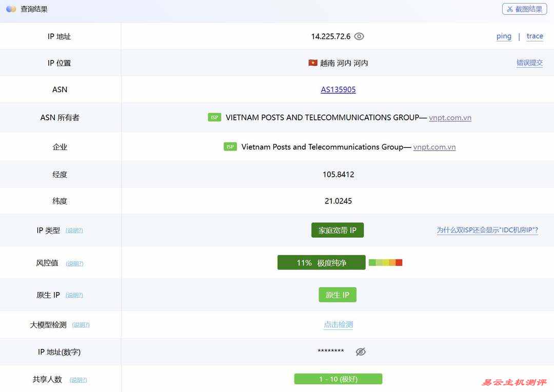
Task: Open the 说明 help link beside IP 类型
Action: coord(74,231)
